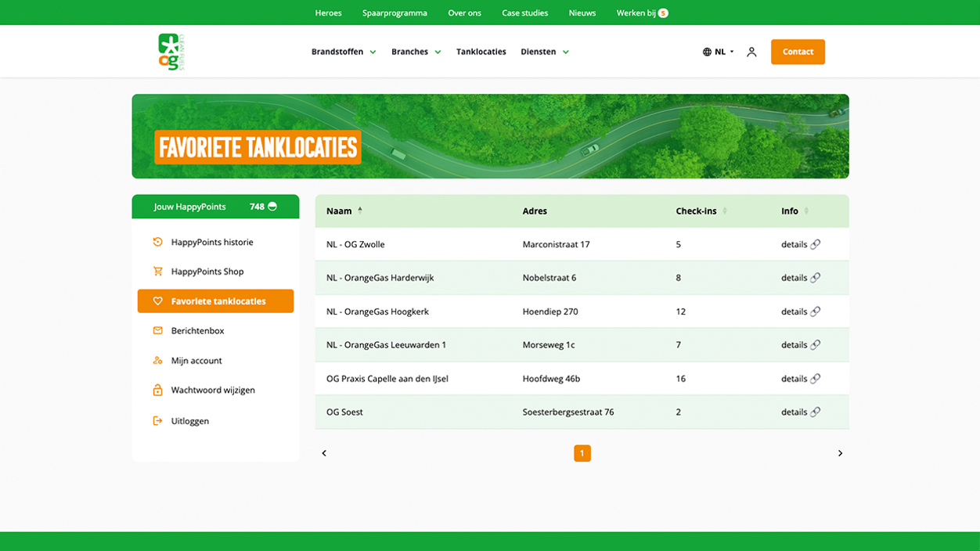Open Spaarprogramma in the top bar

pyautogui.click(x=395, y=13)
